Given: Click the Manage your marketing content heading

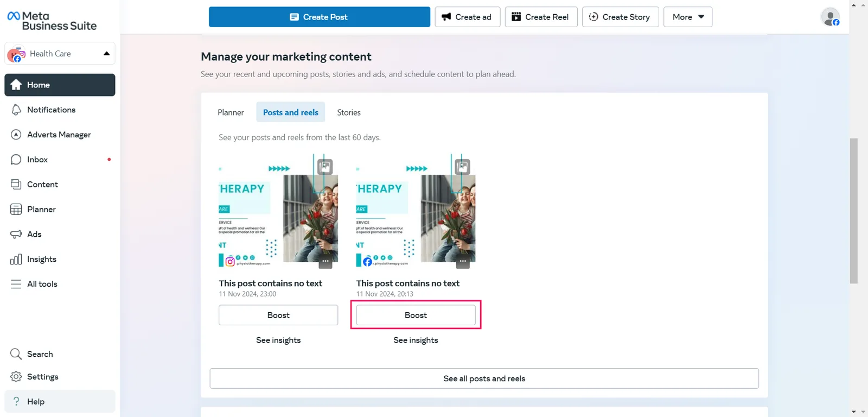Looking at the screenshot, I should point(286,56).
